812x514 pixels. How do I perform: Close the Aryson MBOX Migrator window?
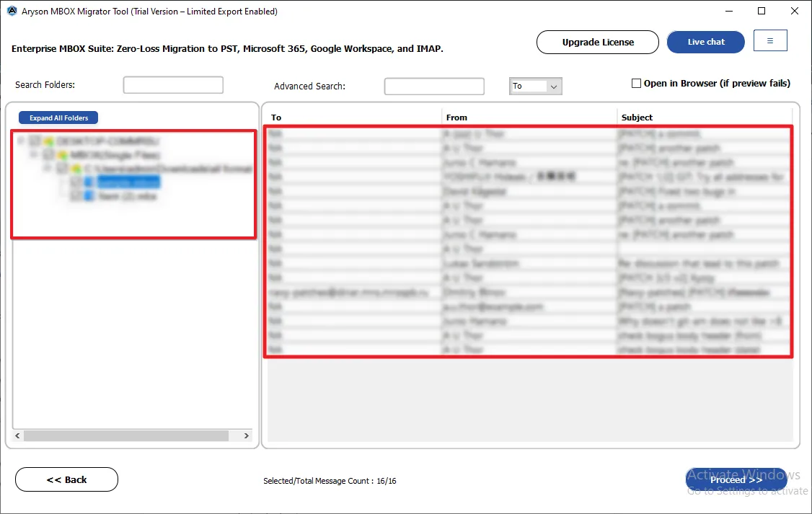tap(795, 11)
